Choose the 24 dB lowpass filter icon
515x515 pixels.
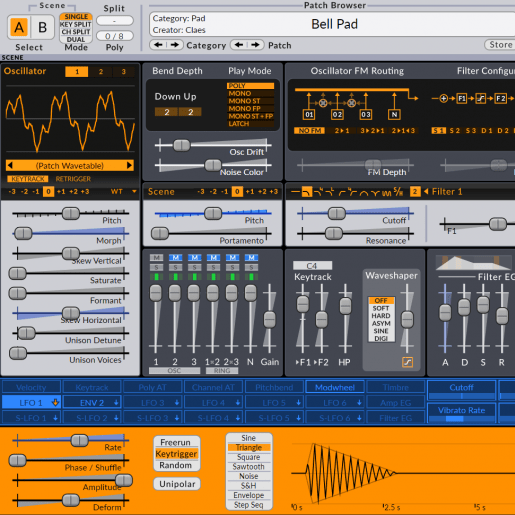click(x=318, y=192)
